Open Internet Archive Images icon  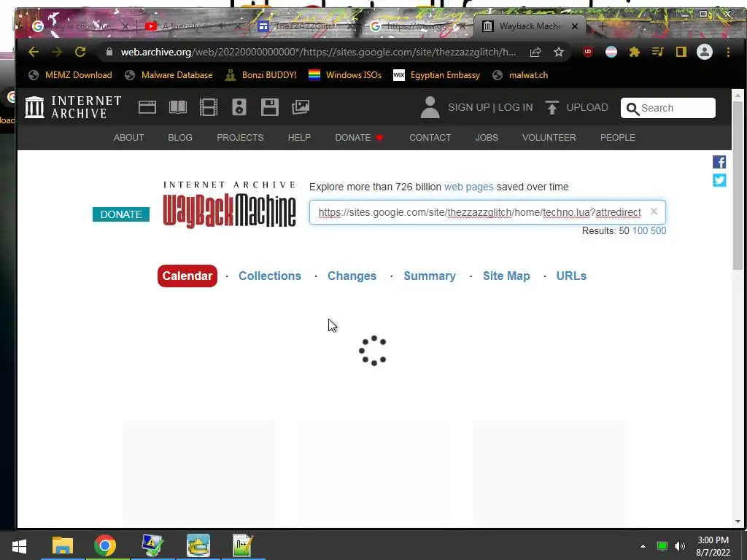[301, 107]
